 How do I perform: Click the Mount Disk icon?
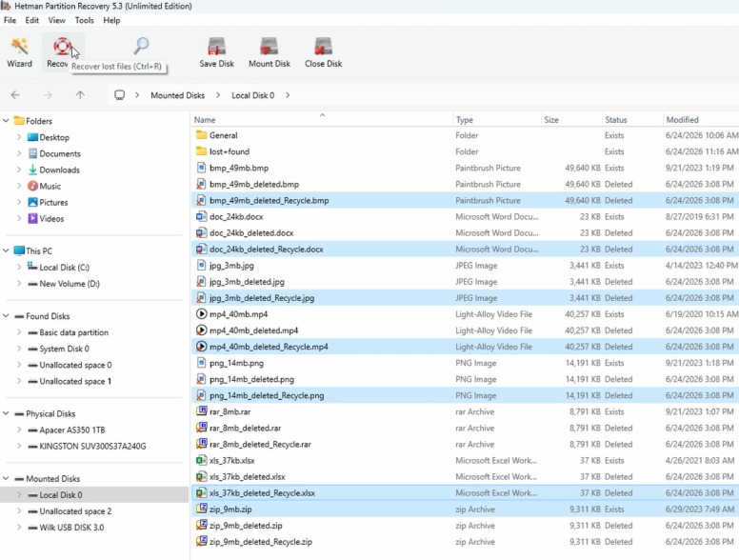coord(270,47)
